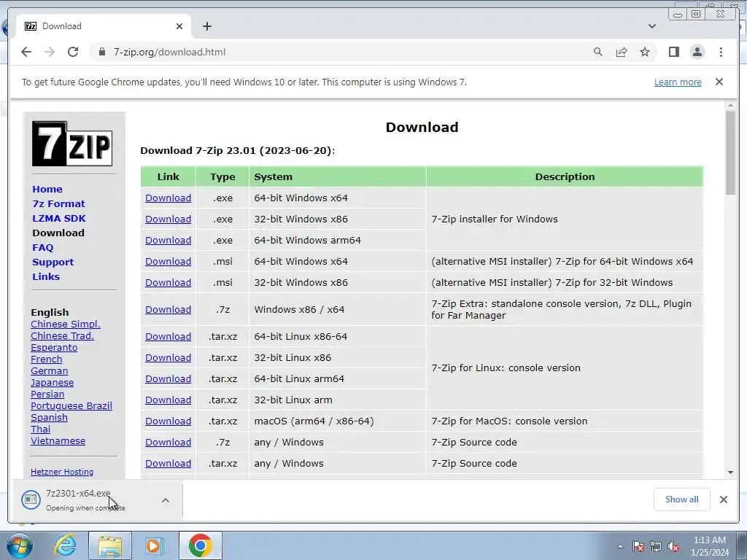Go back to the previous page

[x=26, y=52]
